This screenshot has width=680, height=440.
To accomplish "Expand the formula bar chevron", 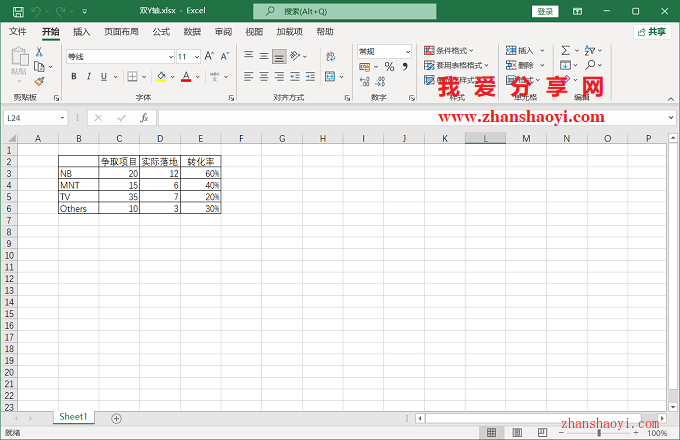I will point(671,117).
